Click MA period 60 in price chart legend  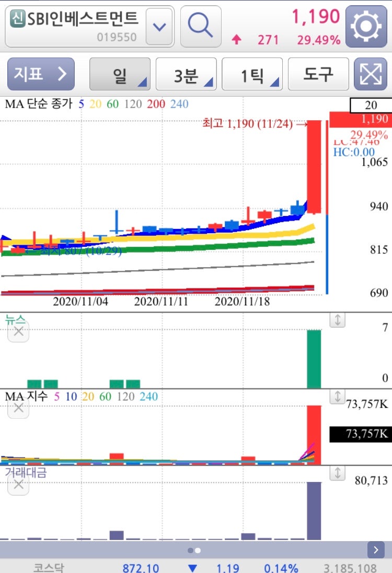(x=112, y=104)
